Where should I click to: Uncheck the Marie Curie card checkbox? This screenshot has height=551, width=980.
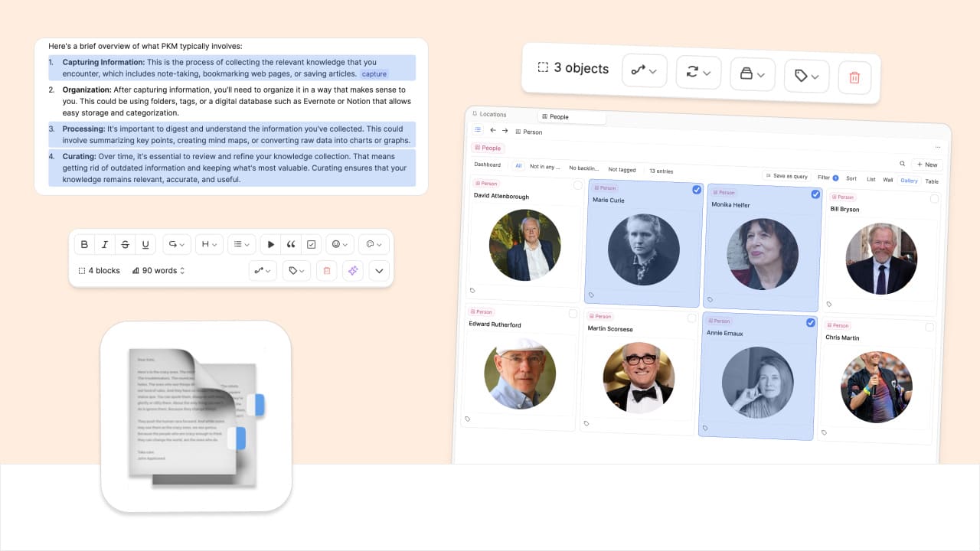click(x=697, y=190)
